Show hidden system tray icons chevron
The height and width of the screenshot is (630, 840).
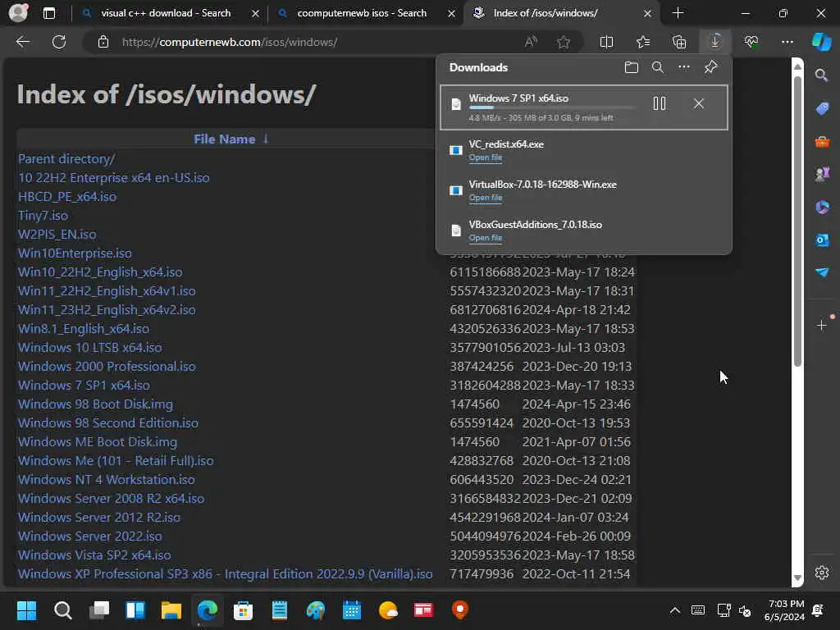[675, 610]
